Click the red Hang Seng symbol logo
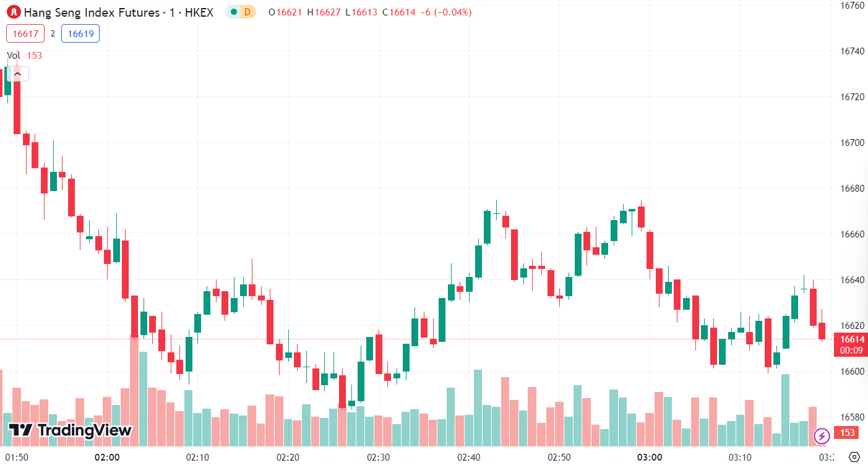This screenshot has width=868, height=468. (x=14, y=12)
